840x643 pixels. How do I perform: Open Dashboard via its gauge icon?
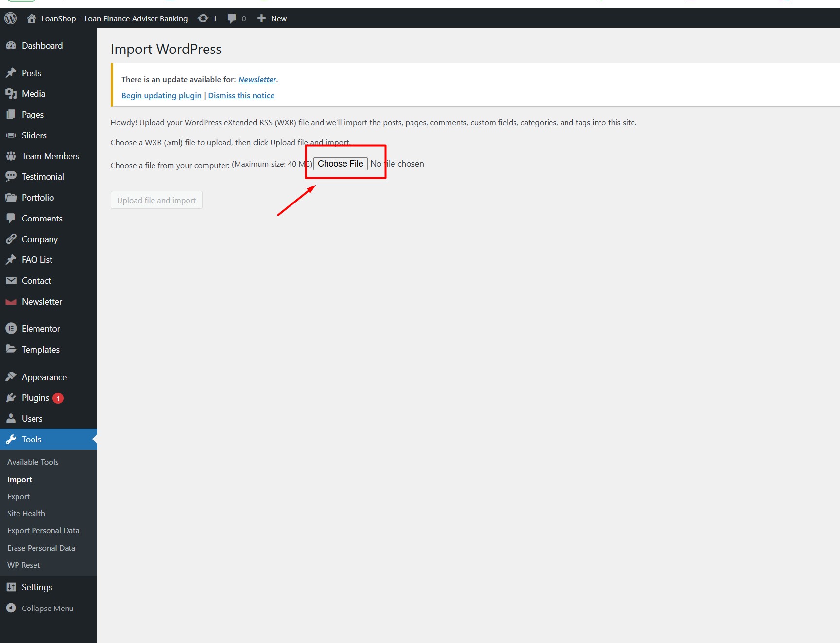point(11,46)
